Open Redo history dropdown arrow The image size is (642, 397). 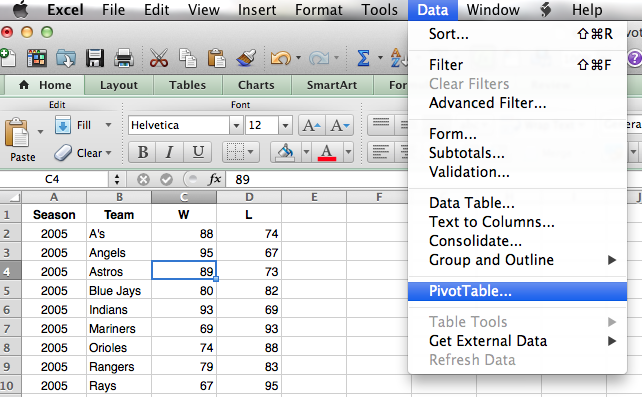337,58
